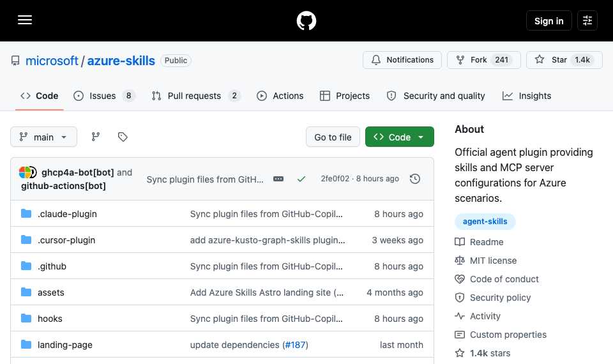The image size is (613, 364).
Task: Open github-actions[bot] author link
Action: [63, 186]
